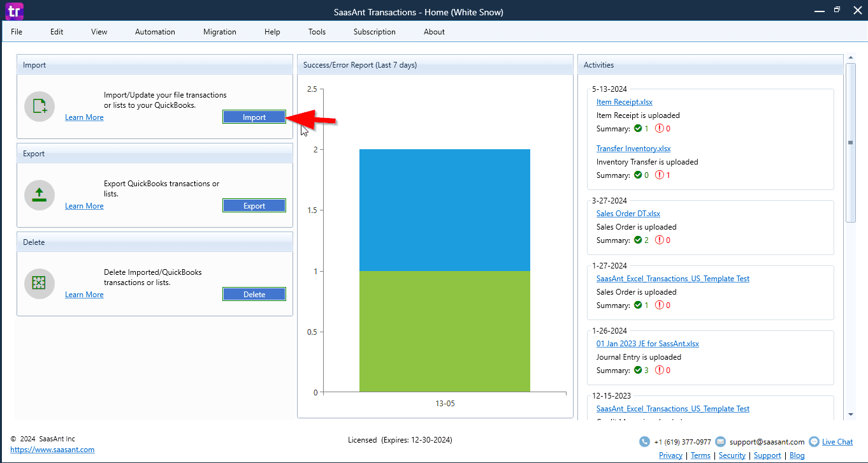Open the Help menu

(x=272, y=32)
